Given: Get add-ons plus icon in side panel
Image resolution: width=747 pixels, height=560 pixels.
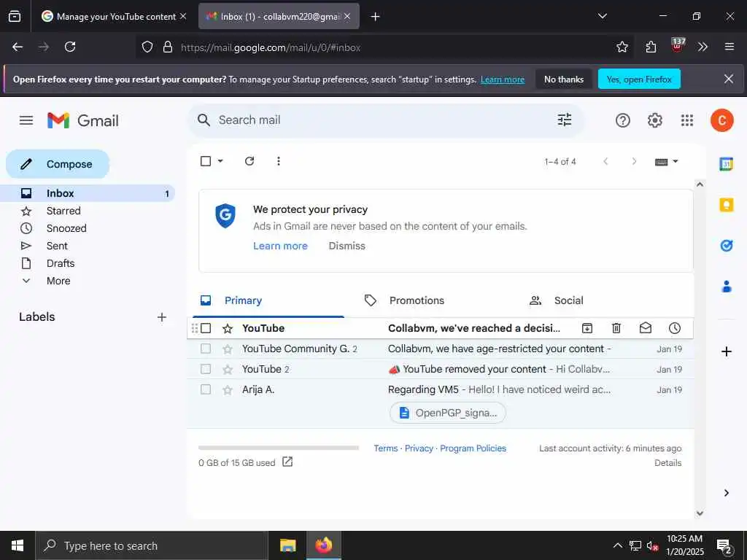Looking at the screenshot, I should pyautogui.click(x=726, y=351).
